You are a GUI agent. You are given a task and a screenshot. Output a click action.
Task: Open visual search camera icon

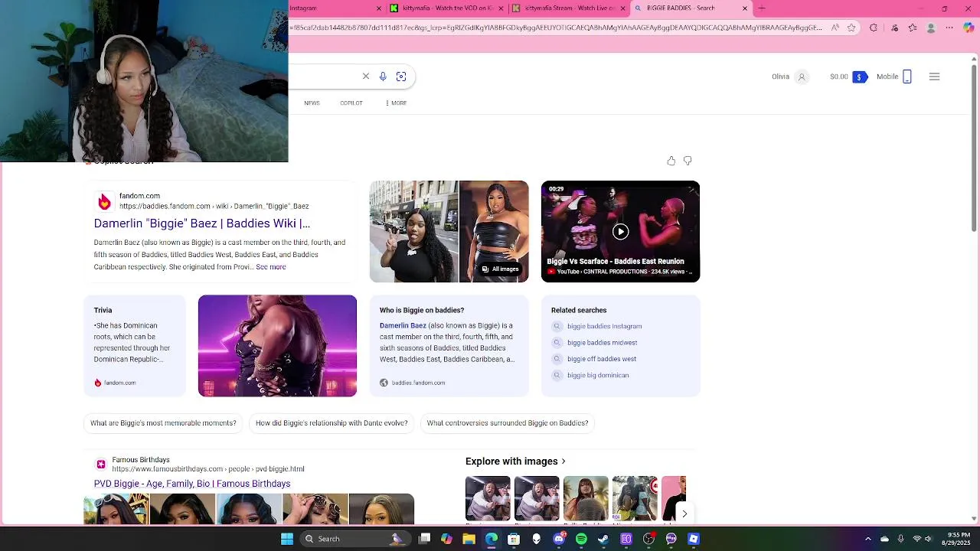click(401, 77)
